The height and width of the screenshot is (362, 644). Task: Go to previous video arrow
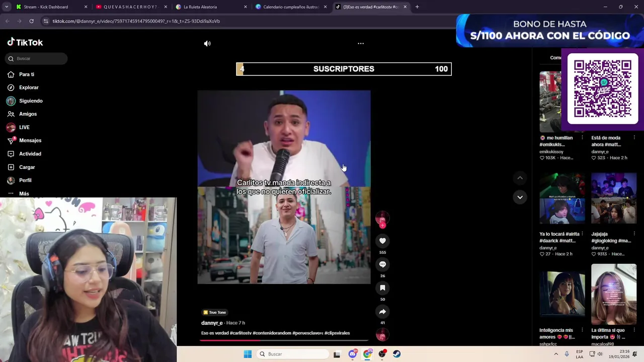tap(520, 178)
